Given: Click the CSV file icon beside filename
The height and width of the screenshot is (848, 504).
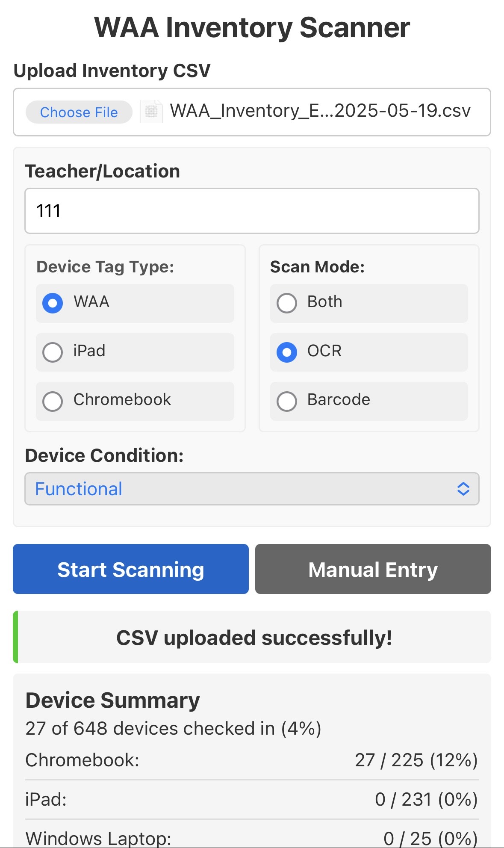Looking at the screenshot, I should tap(151, 112).
